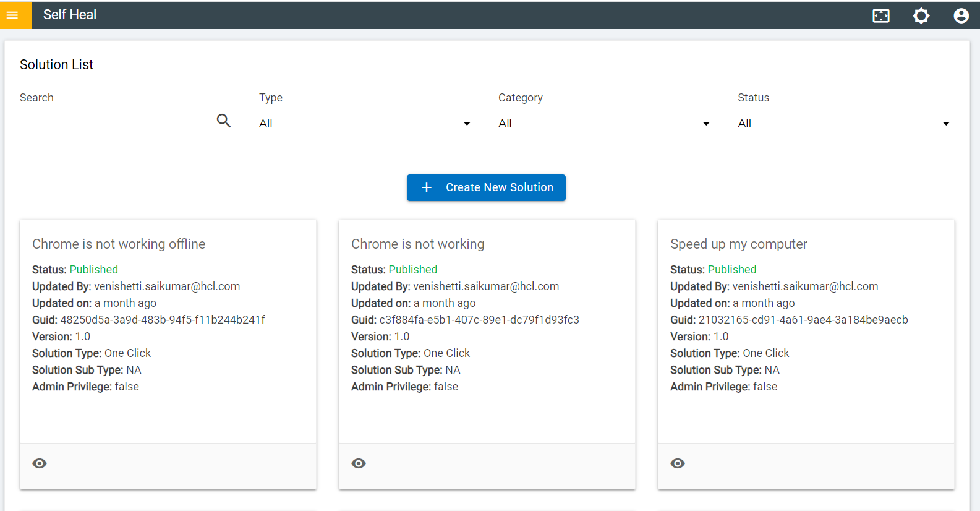Open 'Chrome is not working' card title

pos(417,244)
